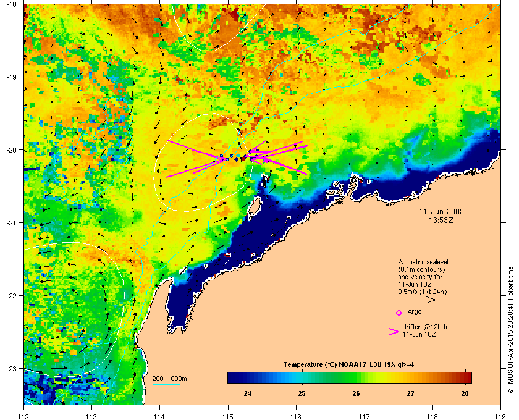
Task: Click the text 'Altimetric sealevel'
Action: (423, 262)
